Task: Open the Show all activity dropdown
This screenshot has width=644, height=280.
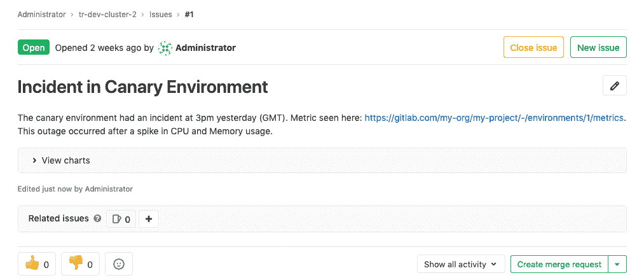Action: 461,264
